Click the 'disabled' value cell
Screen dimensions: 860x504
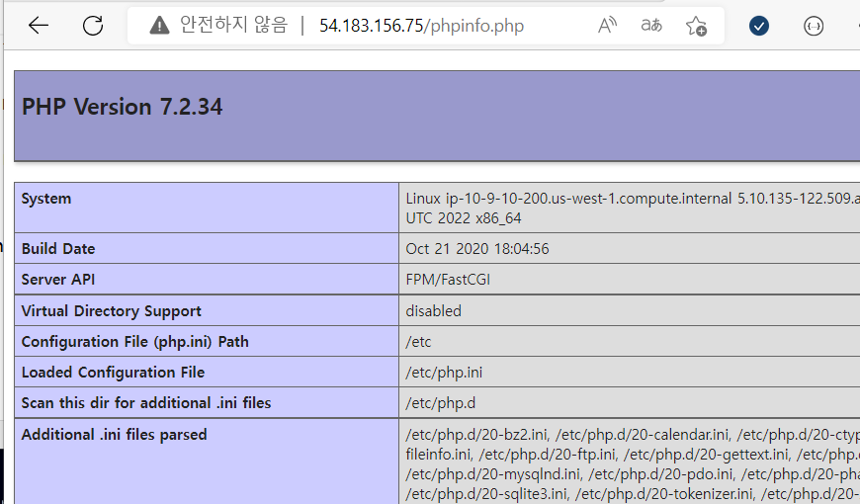(x=433, y=311)
